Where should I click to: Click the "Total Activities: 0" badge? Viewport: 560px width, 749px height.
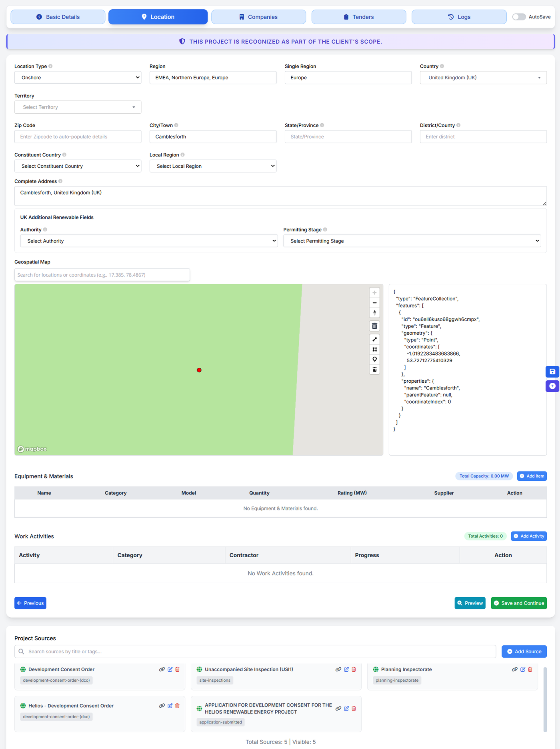pyautogui.click(x=486, y=536)
